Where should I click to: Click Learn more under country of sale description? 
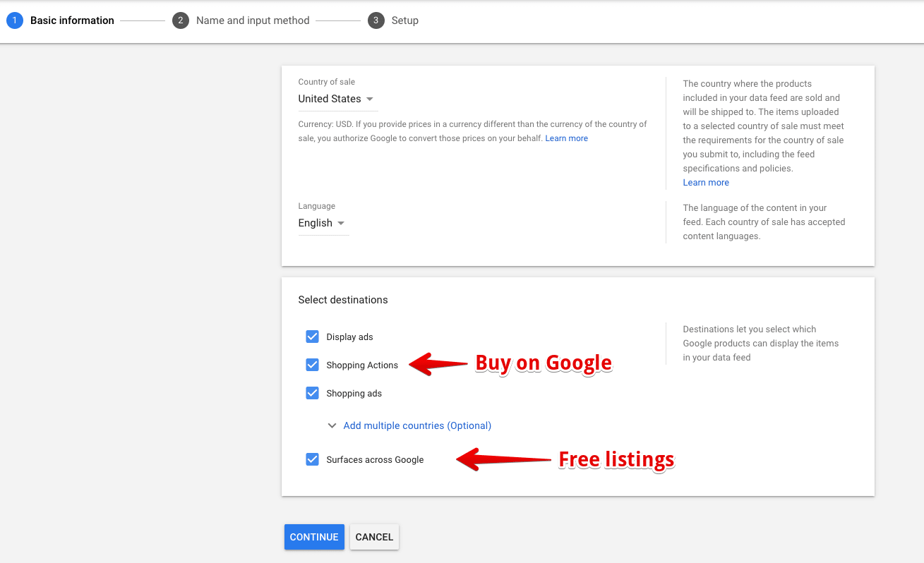click(705, 182)
